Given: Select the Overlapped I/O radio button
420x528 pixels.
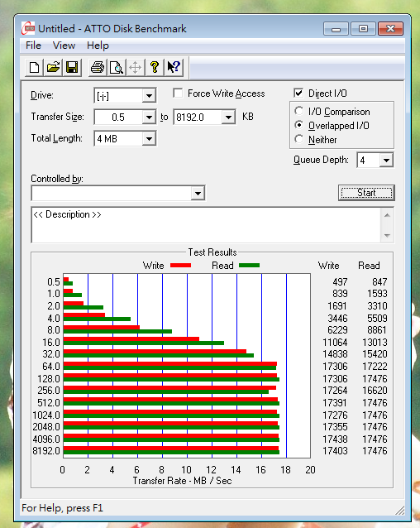Looking at the screenshot, I should tap(298, 125).
